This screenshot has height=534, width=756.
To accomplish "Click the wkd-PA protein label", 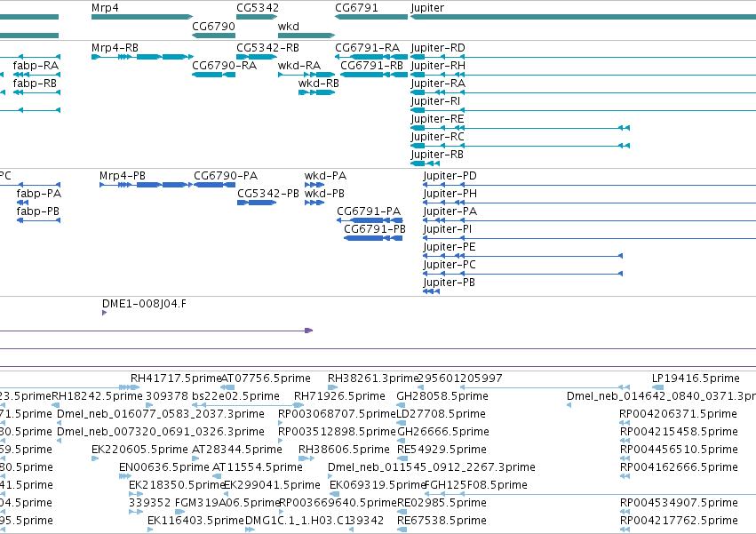I will coord(325,176).
